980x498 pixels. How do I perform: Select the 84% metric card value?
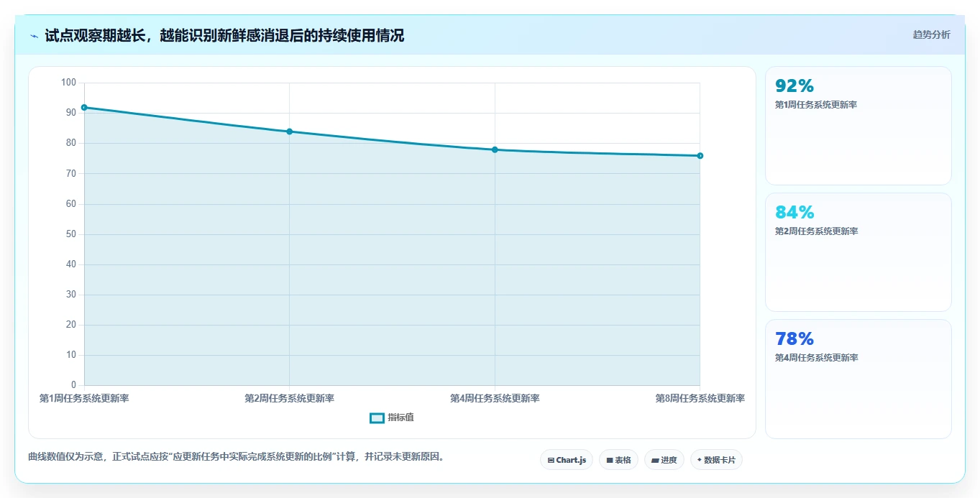click(794, 213)
